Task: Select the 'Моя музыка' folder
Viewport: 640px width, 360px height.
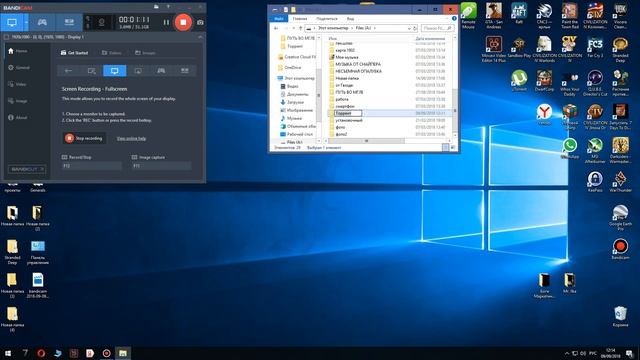Action: click(343, 57)
